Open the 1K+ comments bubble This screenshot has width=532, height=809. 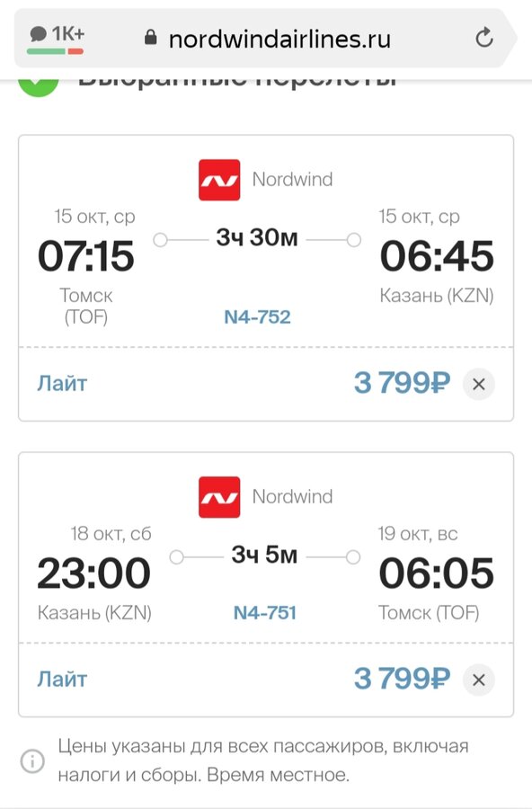point(57,38)
